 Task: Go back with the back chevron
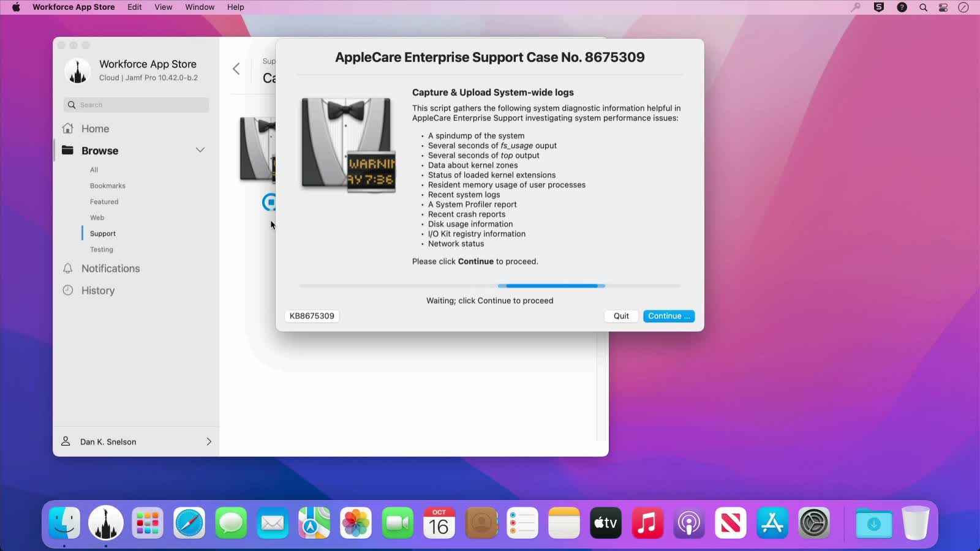tap(236, 69)
